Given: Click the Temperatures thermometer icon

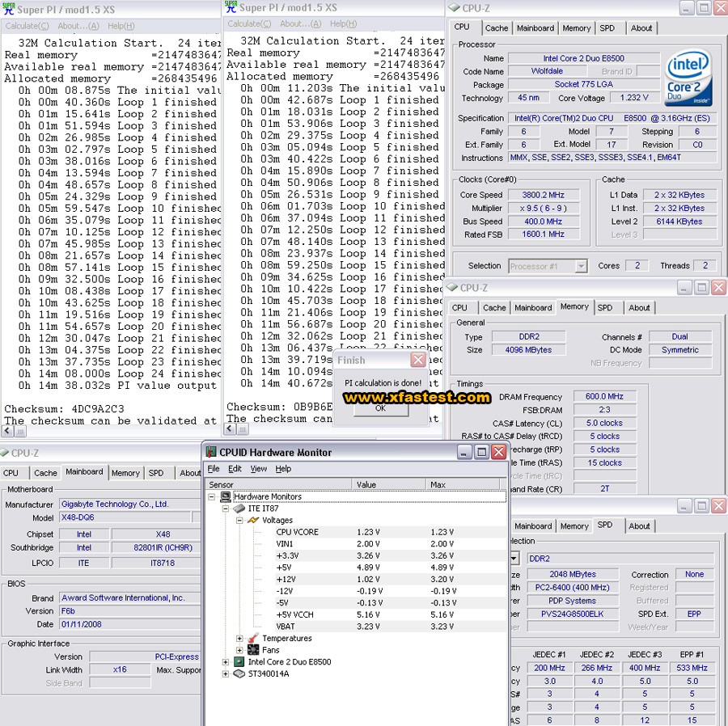Looking at the screenshot, I should pyautogui.click(x=253, y=639).
